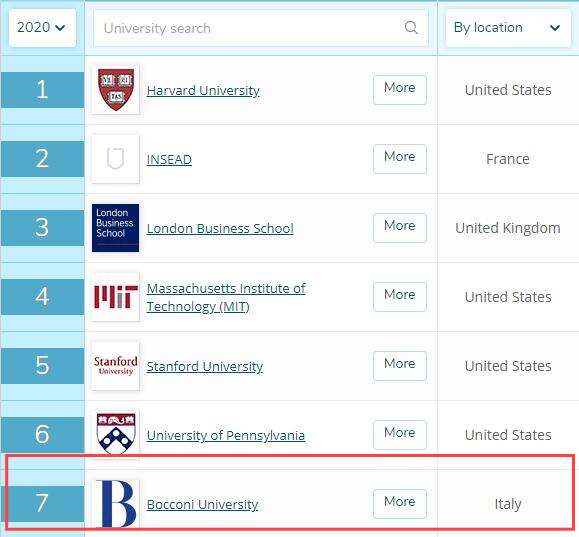Click More button for University of Pennsylvania
Image resolution: width=579 pixels, height=537 pixels.
click(x=400, y=435)
